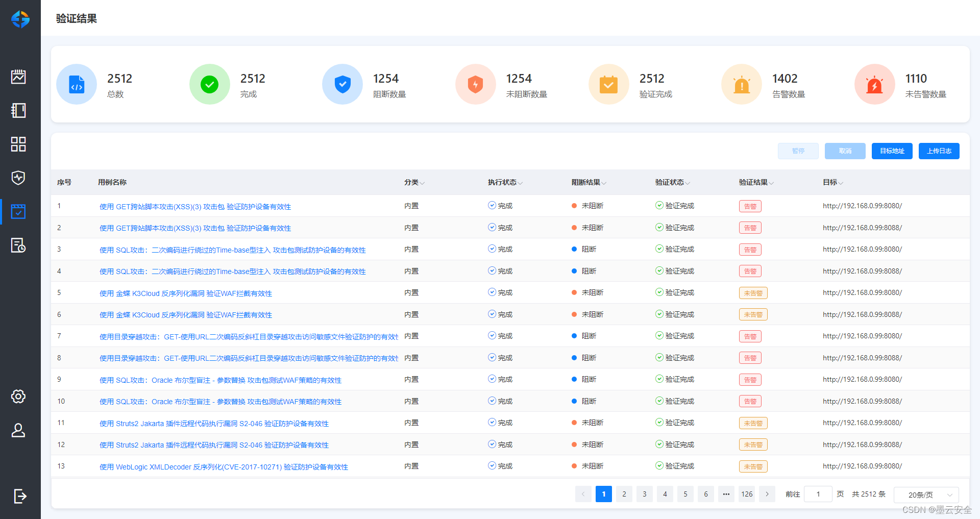980x519 pixels.
Task: Click the 验证完成 status icon in row 1
Action: (659, 205)
